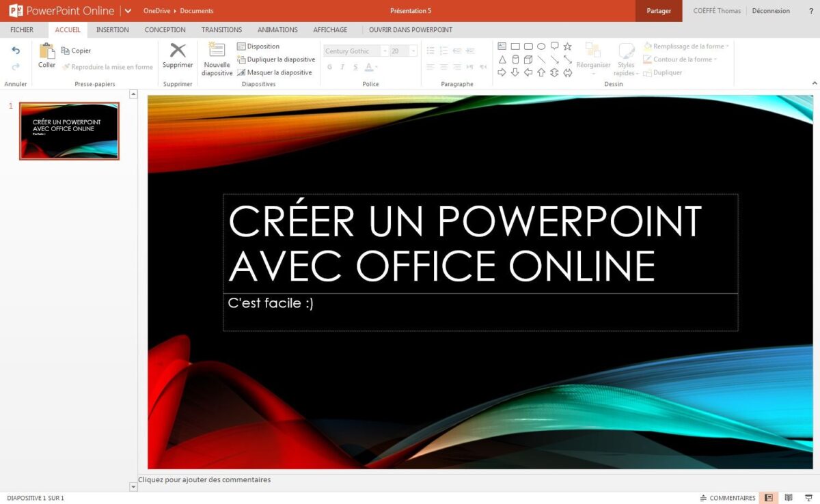Open the Disposition layout option
The width and height of the screenshot is (820, 504).
coord(258,46)
